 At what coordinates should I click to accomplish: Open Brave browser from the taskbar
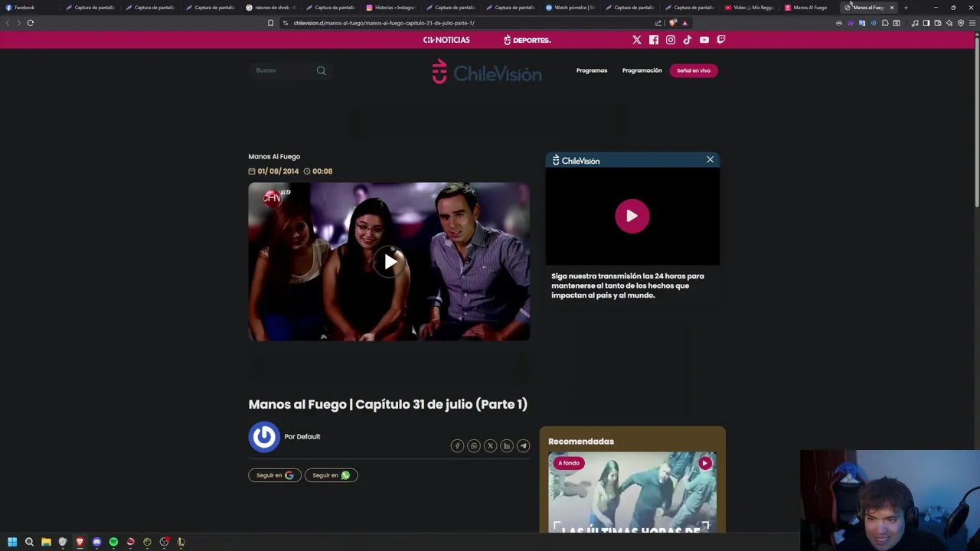(80, 542)
